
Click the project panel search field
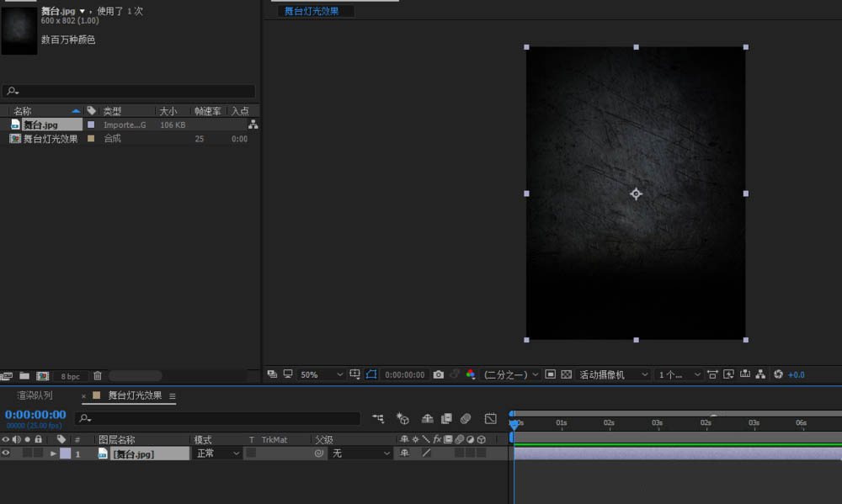tap(128, 91)
